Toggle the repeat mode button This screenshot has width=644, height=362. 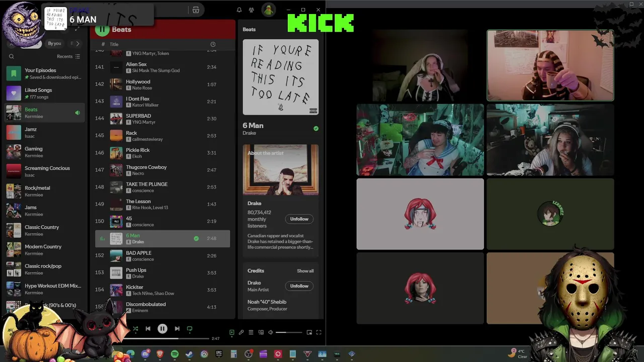pyautogui.click(x=190, y=329)
